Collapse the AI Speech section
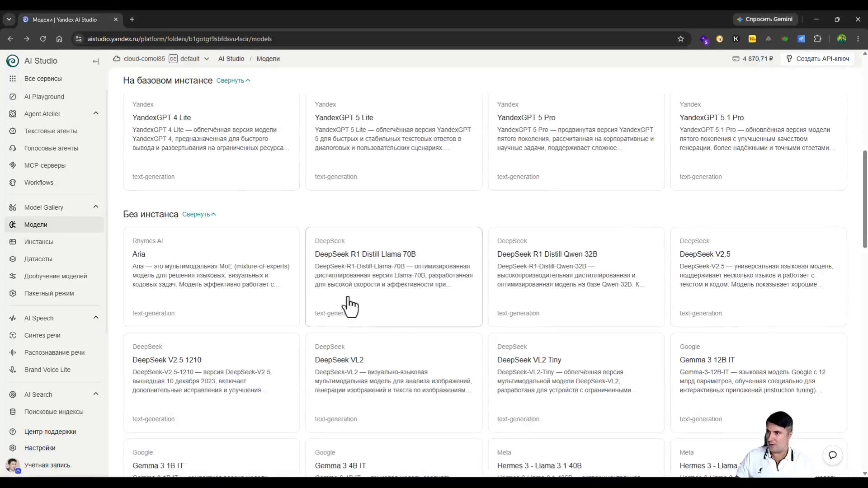868x488 pixels. point(96,318)
